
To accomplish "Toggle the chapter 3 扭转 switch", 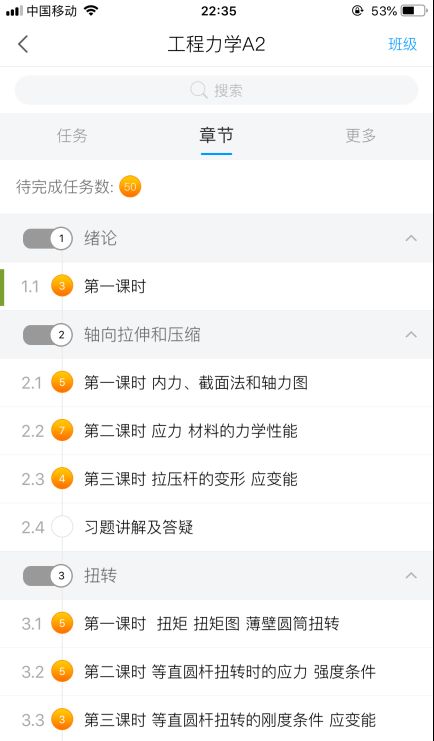I will click(x=47, y=576).
